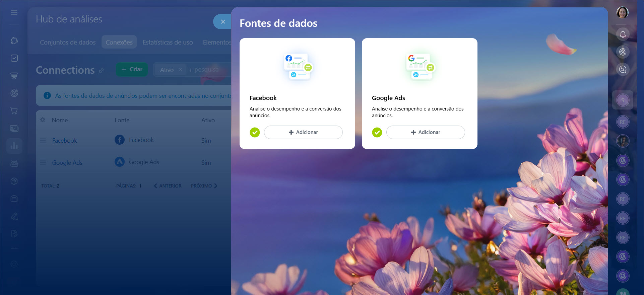644x295 pixels.
Task: Pin the Connections page title
Action: (101, 71)
